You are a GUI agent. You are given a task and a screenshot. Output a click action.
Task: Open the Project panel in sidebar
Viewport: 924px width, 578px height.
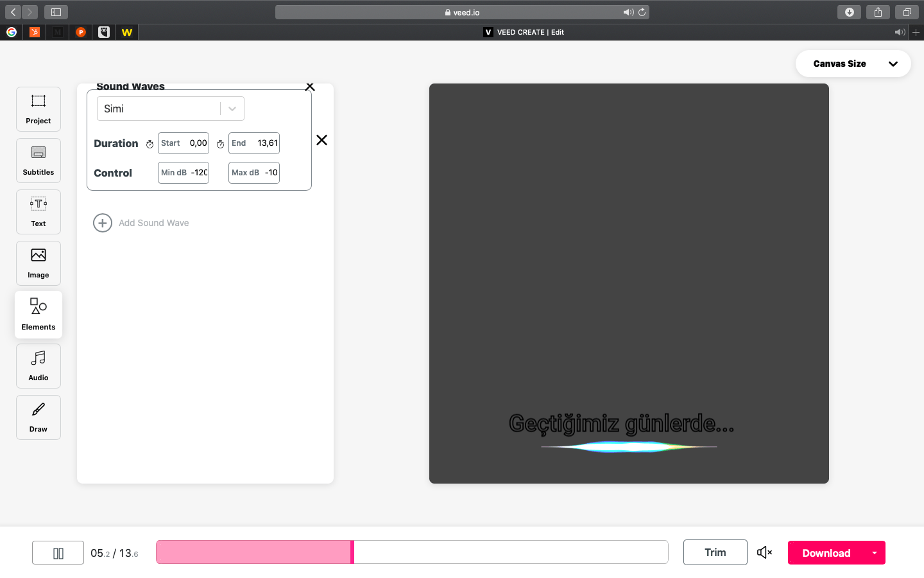[x=38, y=109]
